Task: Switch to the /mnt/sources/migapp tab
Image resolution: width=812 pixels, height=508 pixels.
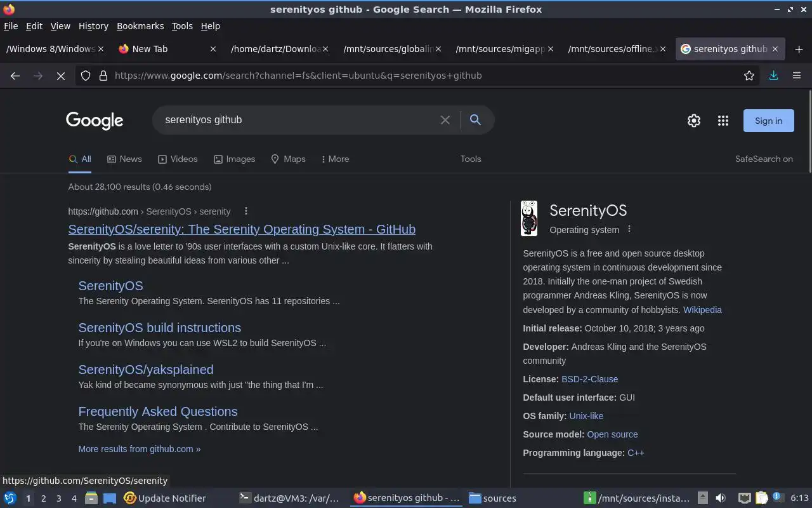Action: coord(504,49)
